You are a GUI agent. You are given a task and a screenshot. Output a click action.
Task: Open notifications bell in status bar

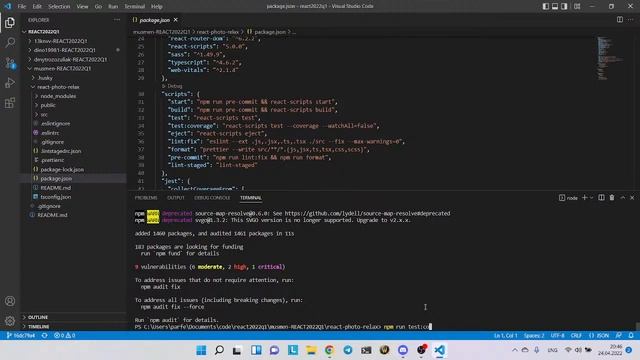(x=631, y=336)
